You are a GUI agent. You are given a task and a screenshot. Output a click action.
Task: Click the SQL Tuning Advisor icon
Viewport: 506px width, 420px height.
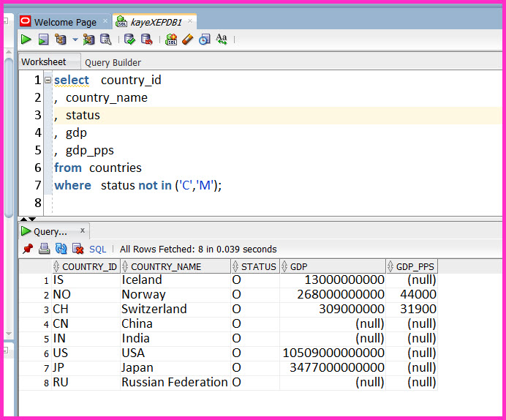point(105,40)
